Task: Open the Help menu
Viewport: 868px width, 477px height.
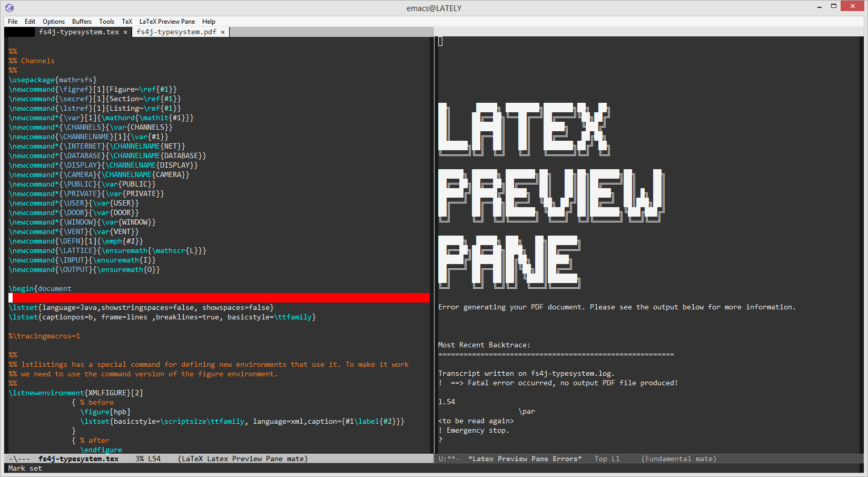Action: [x=209, y=22]
